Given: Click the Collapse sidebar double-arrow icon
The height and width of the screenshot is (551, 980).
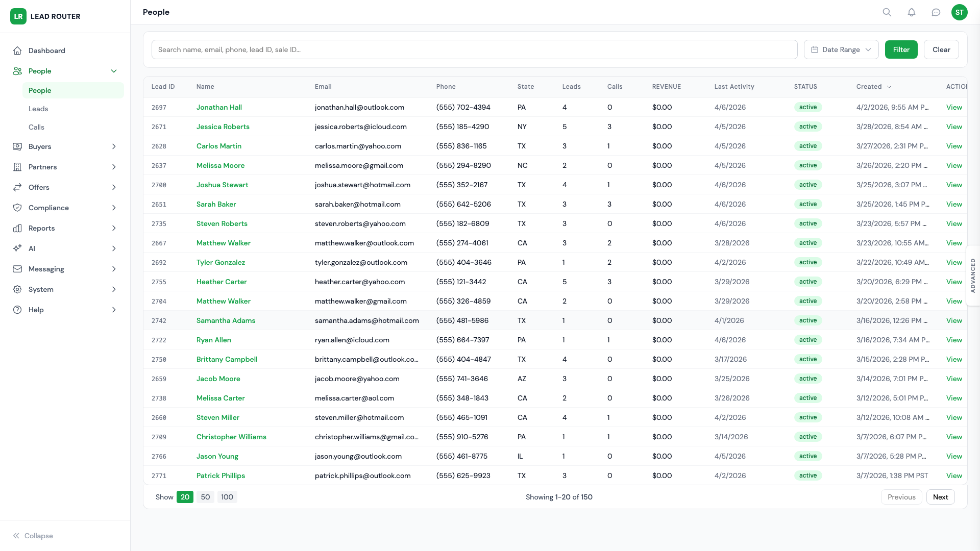Looking at the screenshot, I should pos(16,536).
